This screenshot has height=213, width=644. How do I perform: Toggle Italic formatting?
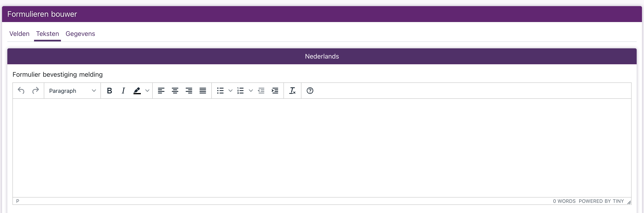point(123,91)
